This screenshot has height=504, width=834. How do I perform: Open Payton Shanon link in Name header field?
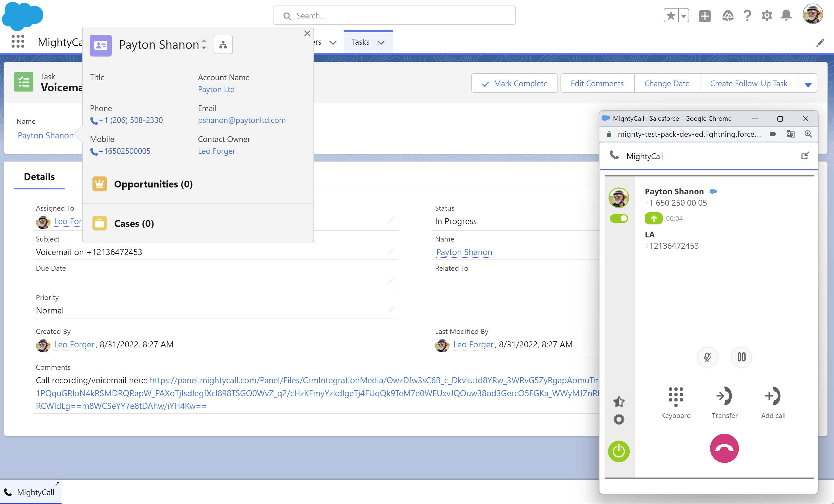(46, 135)
